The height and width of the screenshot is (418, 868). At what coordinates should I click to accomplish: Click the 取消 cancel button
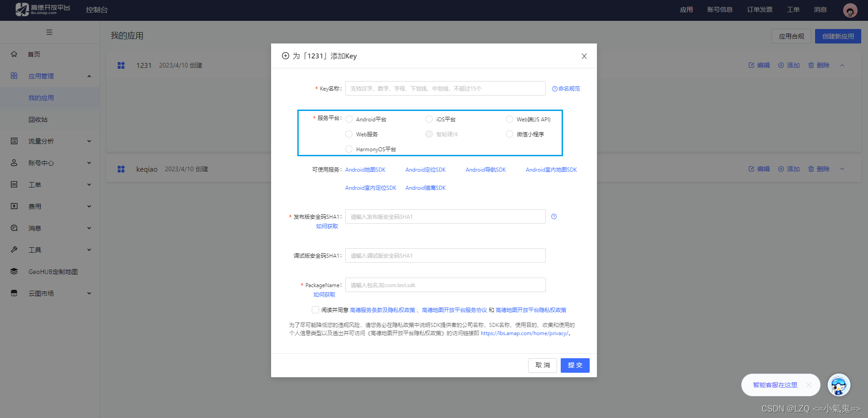(x=543, y=365)
